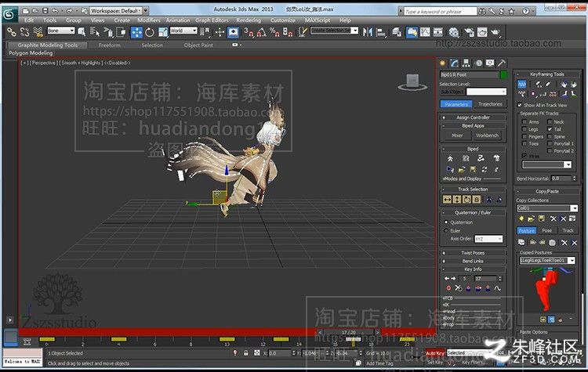Open the Create Selection Set dropdown
Screen dimensions: 588x372
tap(334, 31)
